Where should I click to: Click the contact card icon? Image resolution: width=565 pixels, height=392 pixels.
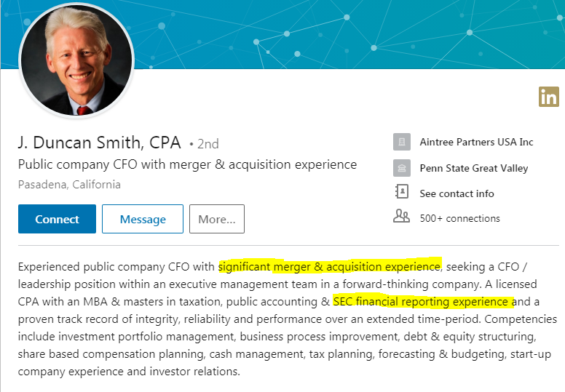click(402, 191)
